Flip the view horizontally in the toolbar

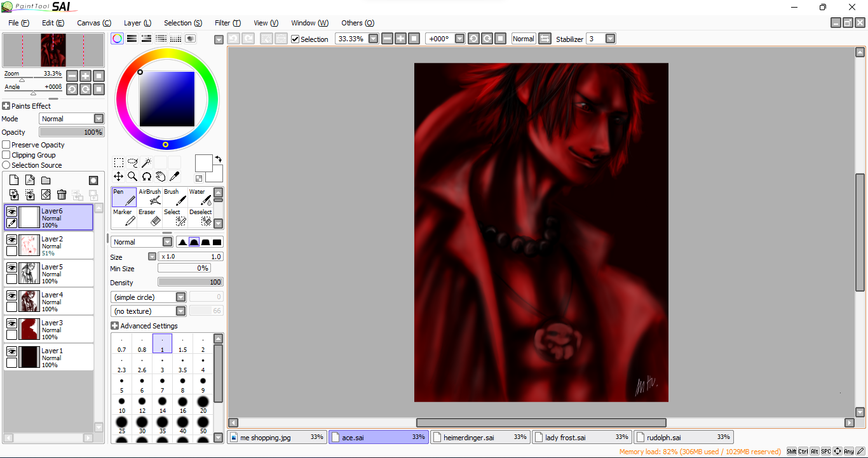[x=545, y=39]
